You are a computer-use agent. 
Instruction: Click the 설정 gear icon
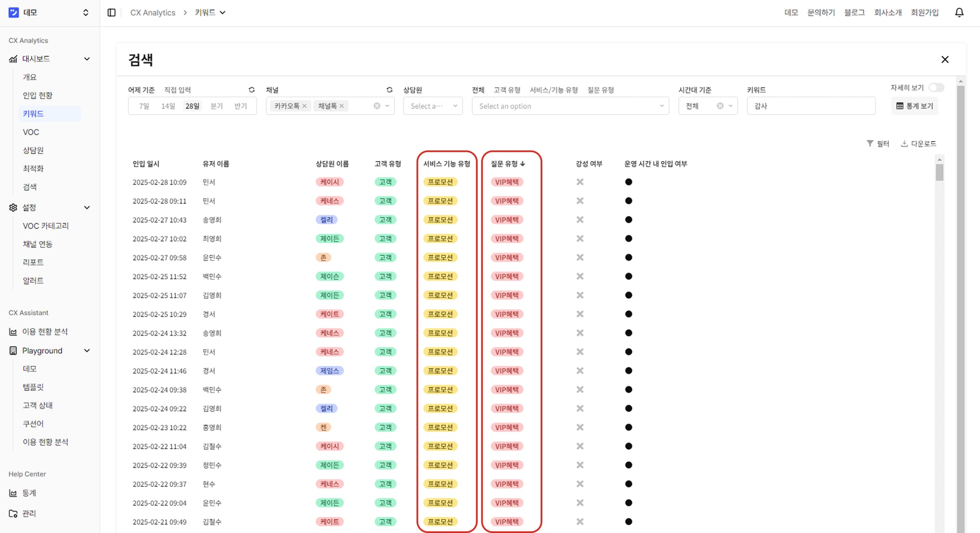(x=13, y=207)
